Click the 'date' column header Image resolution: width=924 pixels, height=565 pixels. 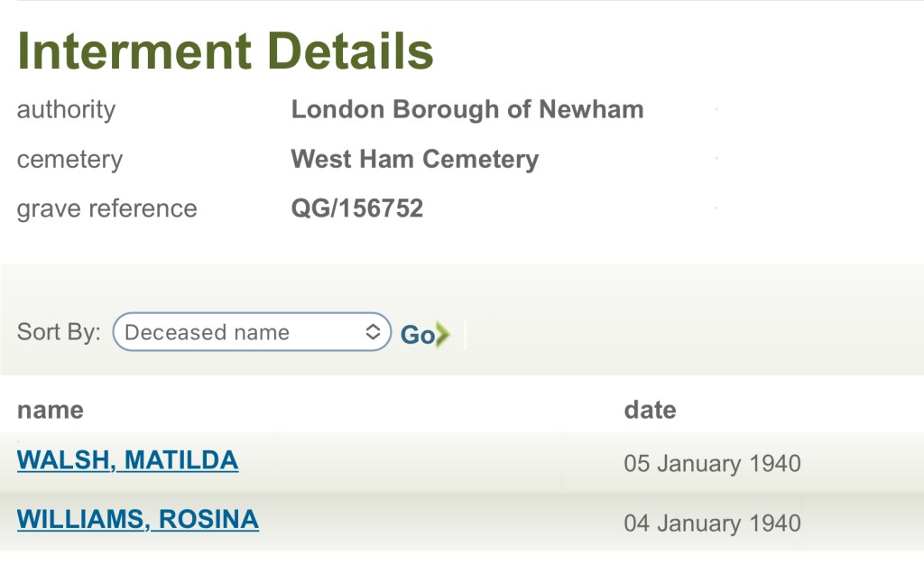650,410
